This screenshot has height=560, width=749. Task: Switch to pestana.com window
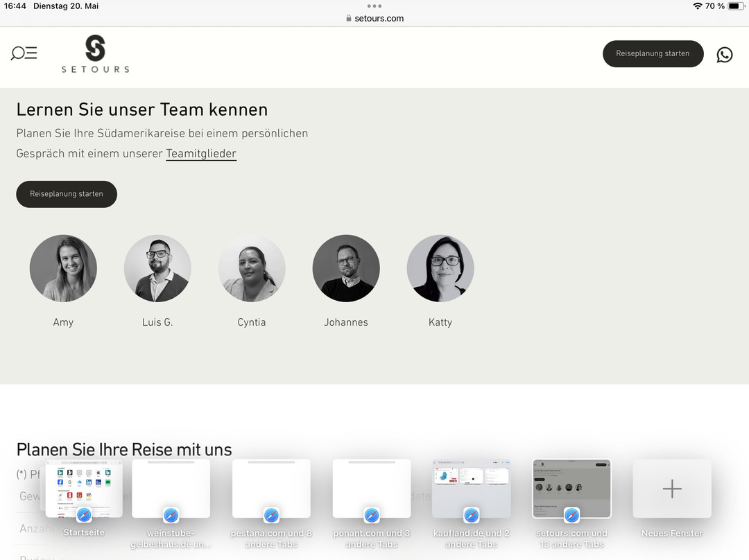[271, 488]
